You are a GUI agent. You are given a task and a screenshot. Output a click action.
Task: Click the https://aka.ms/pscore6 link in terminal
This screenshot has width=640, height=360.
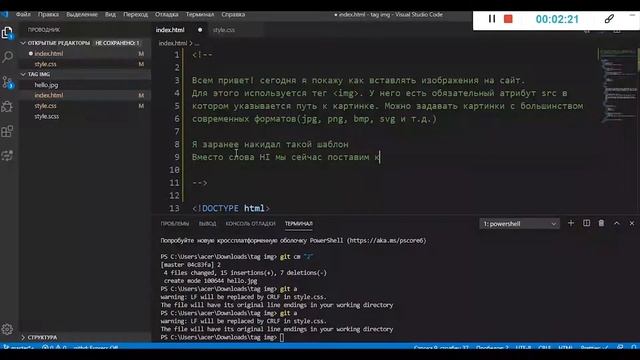pos(387,240)
